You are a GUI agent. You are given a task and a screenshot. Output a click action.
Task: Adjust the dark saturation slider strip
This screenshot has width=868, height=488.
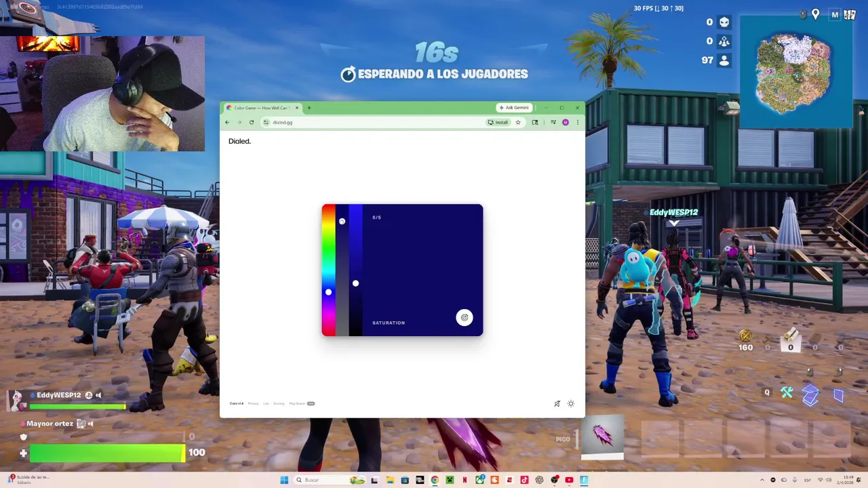click(342, 270)
